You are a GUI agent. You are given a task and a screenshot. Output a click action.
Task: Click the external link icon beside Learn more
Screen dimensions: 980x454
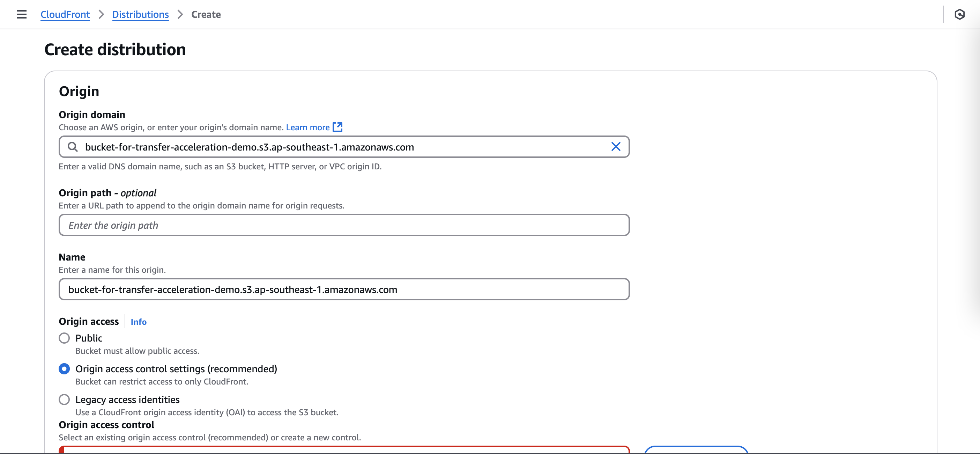tap(337, 127)
